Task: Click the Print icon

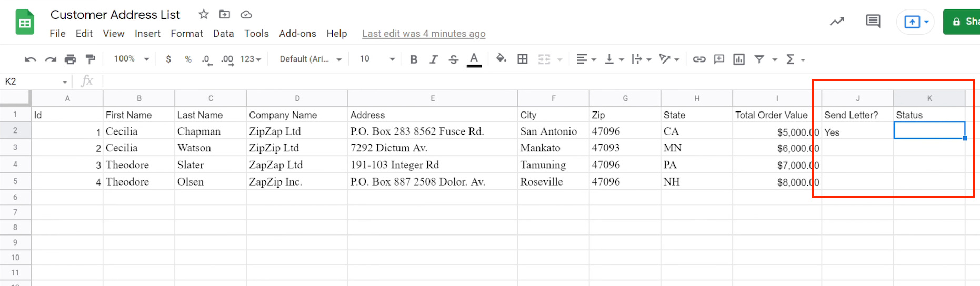Action: [x=71, y=59]
